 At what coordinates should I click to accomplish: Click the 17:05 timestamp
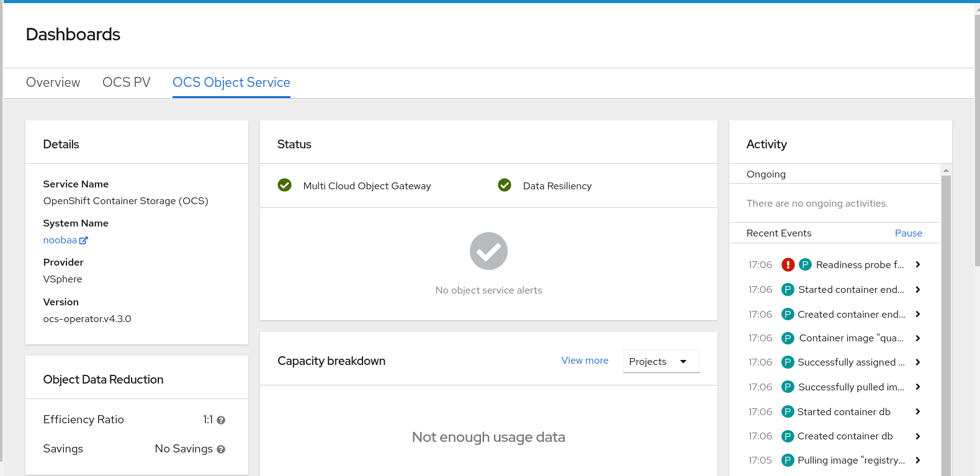(760, 460)
